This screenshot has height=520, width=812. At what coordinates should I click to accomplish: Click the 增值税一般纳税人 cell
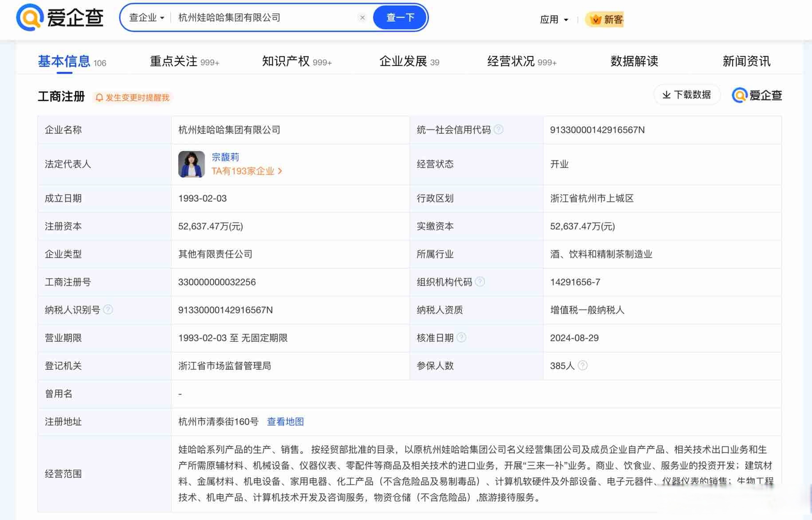(587, 310)
